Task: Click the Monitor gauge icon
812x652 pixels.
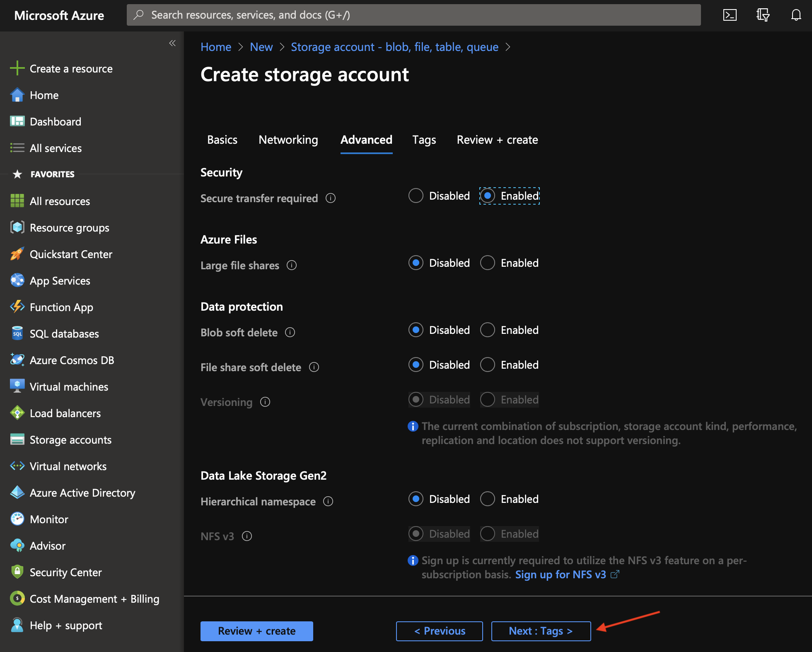Action: [17, 519]
